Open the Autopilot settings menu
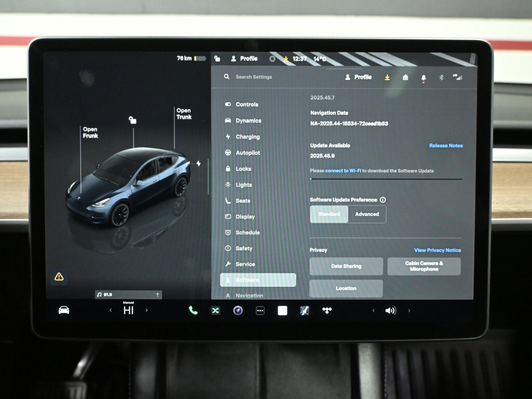The image size is (532, 399). point(247,153)
